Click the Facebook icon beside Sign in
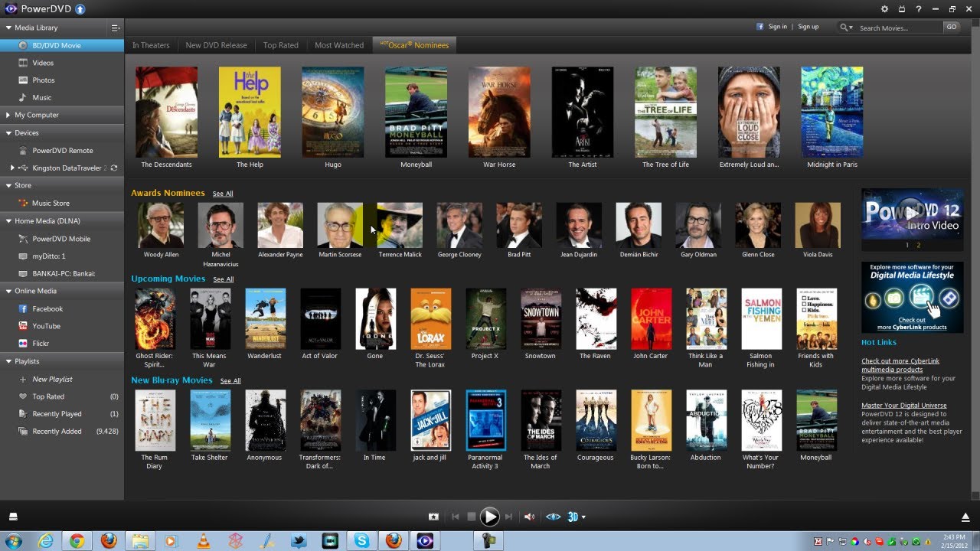This screenshot has height=551, width=980. click(x=760, y=26)
